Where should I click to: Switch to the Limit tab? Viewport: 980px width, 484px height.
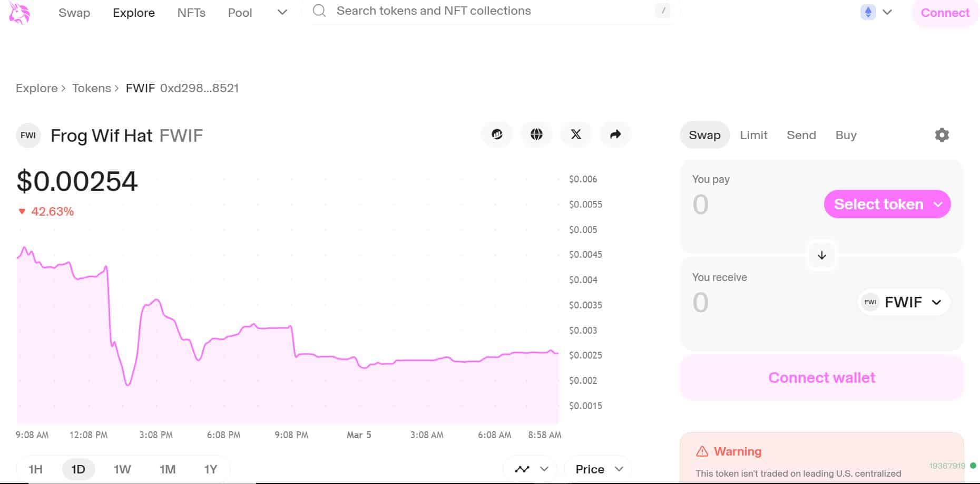(x=753, y=135)
